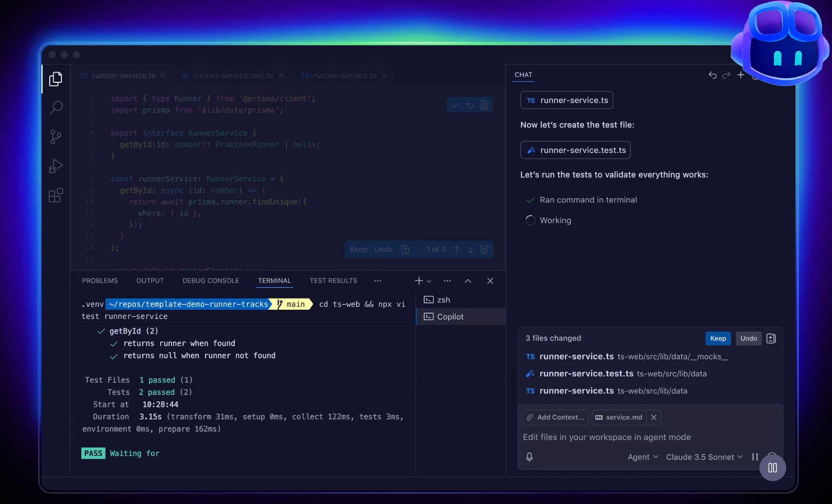Open the Search view icon
Viewport: 832px width, 504px height.
(56, 108)
